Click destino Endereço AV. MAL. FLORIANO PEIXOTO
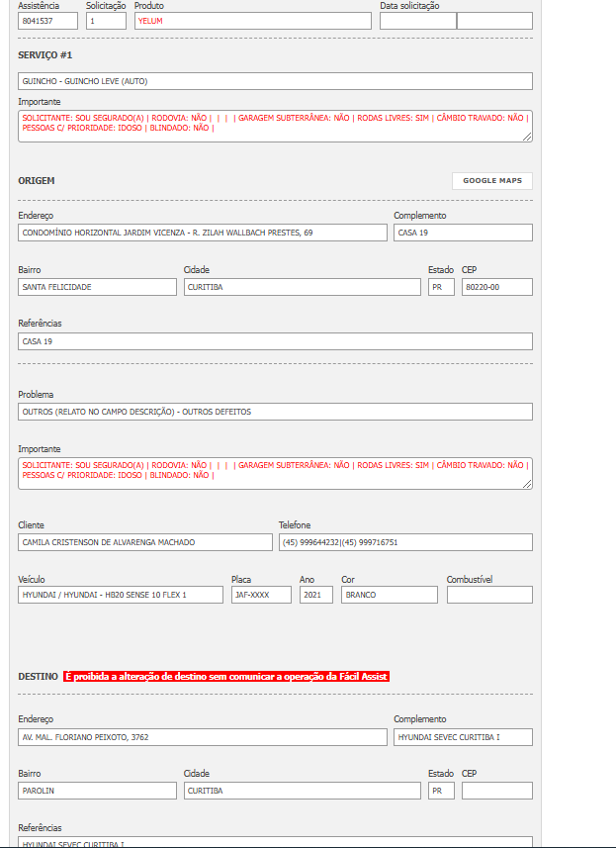This screenshot has width=616, height=848. (x=203, y=737)
